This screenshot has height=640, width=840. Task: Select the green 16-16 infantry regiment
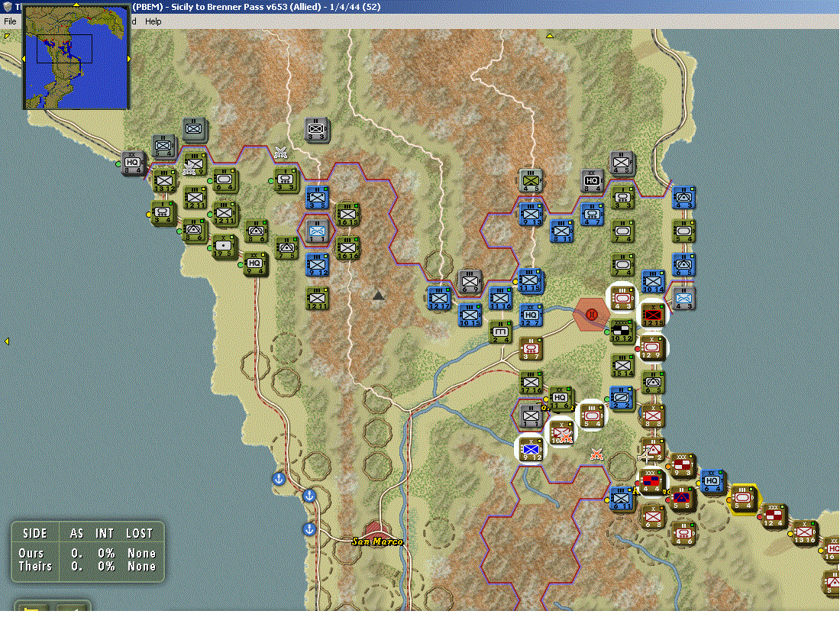pyautogui.click(x=347, y=248)
